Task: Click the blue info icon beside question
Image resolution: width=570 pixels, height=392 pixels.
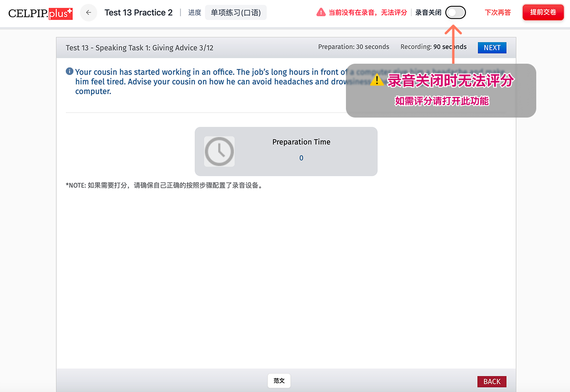Action: 69,72
